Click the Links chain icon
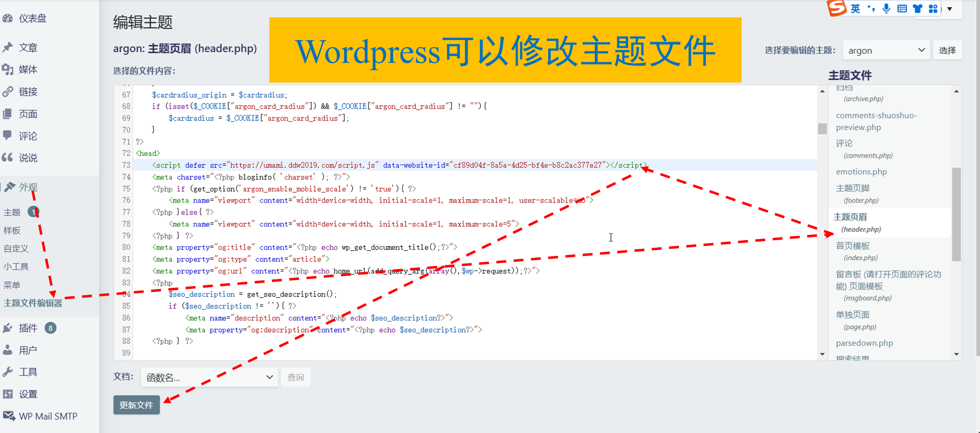Screen dimensions: 980x433 [7, 91]
